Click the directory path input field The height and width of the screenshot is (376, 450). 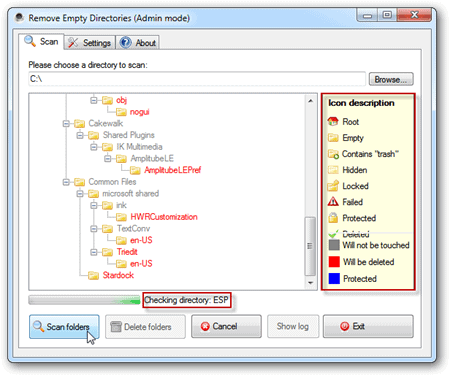pyautogui.click(x=197, y=79)
